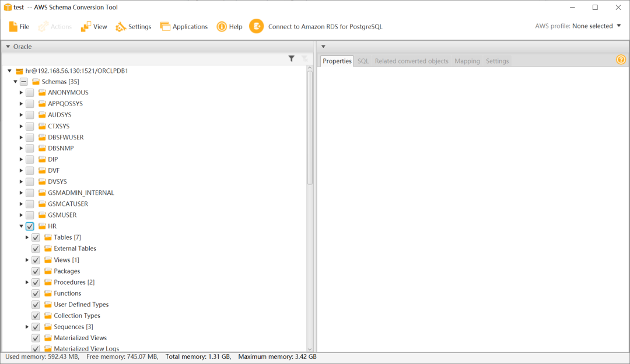
Task: Click the View toolbar icon
Action: point(86,27)
